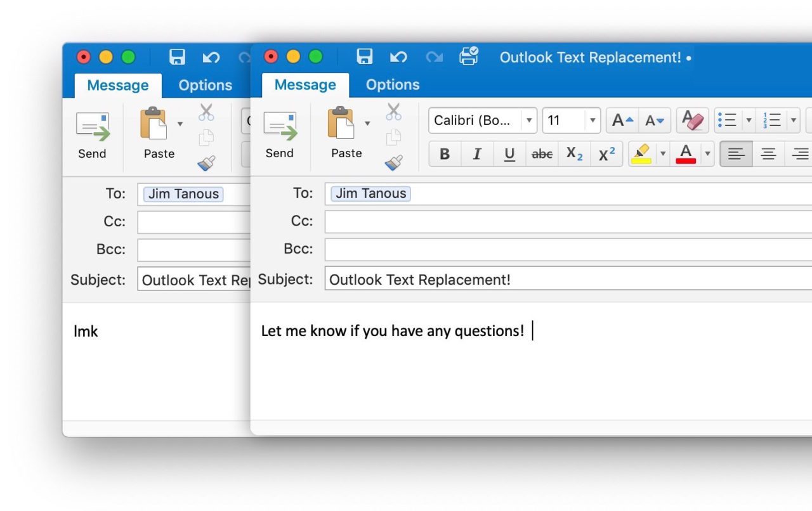
Task: Open the Calibri font name dropdown
Action: click(528, 120)
